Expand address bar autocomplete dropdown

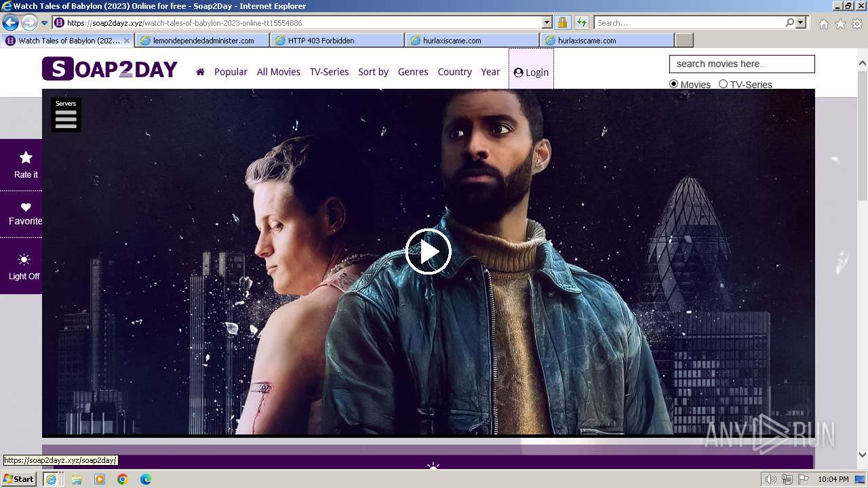[547, 22]
